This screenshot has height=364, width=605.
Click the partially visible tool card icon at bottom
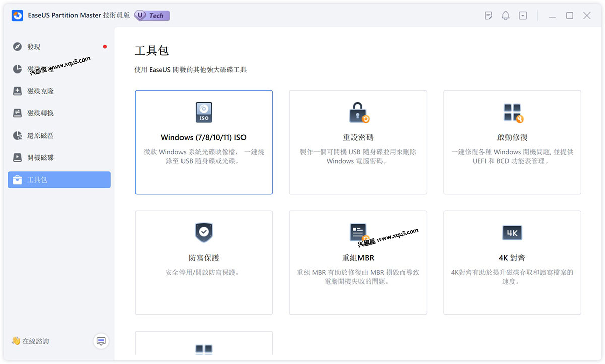(204, 349)
